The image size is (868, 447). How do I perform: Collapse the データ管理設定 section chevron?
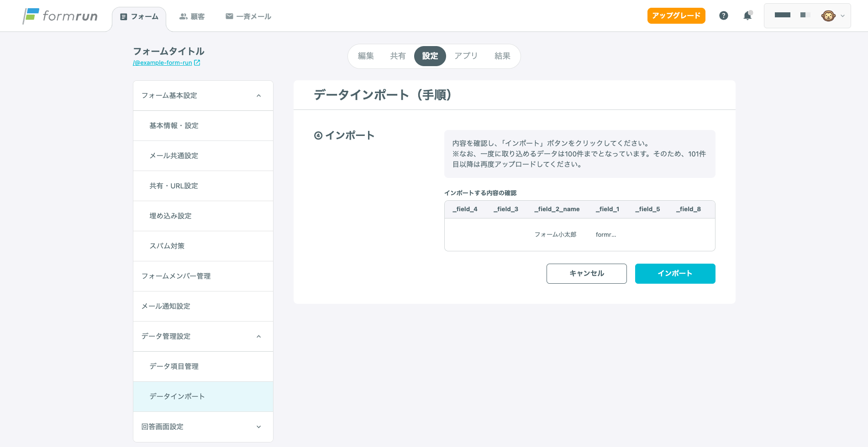[259, 337]
